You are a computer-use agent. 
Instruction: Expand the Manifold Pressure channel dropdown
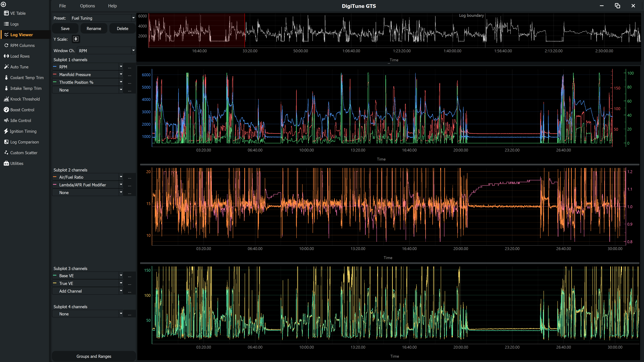click(x=121, y=74)
